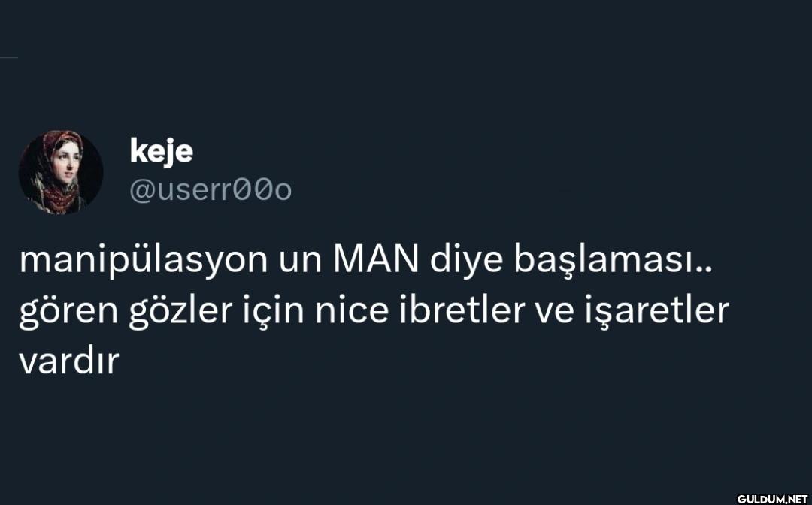812x505 pixels.
Task: Click the GULDUM.NET watermark
Action: 772,498
